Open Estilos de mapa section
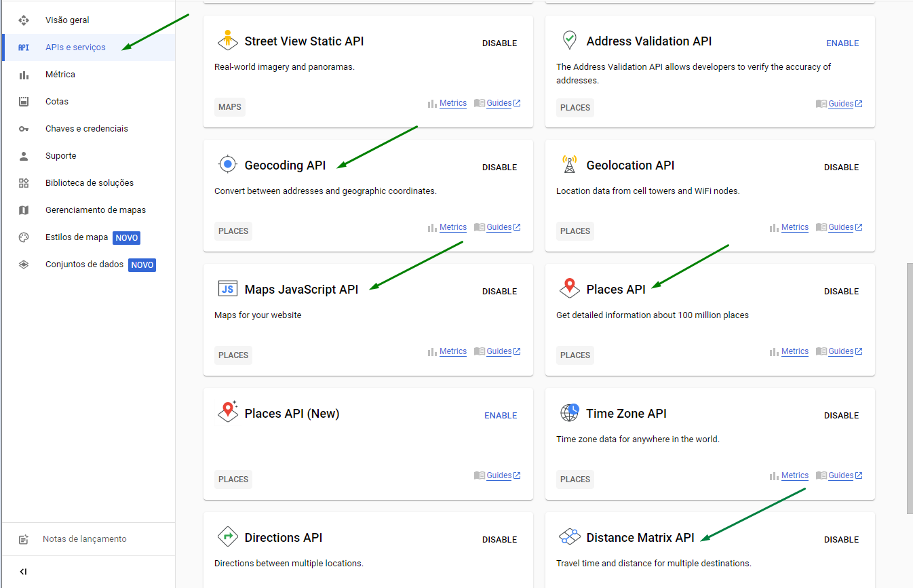This screenshot has width=913, height=588. (77, 237)
